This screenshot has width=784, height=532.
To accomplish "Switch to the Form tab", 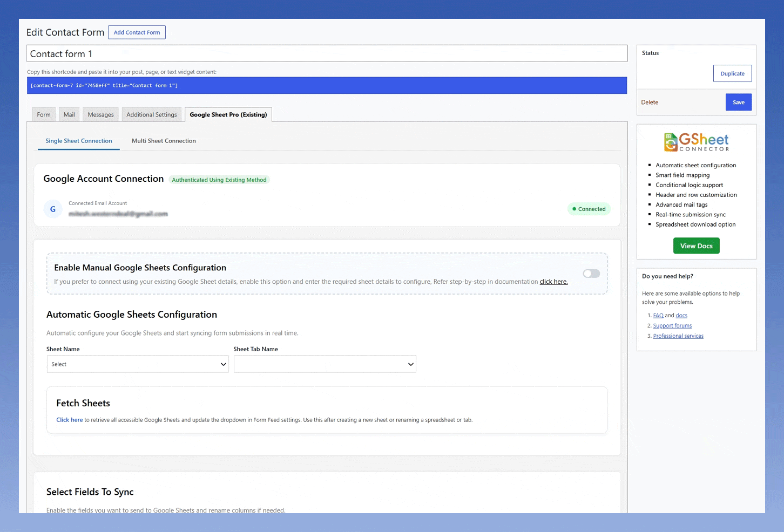I will click(44, 114).
